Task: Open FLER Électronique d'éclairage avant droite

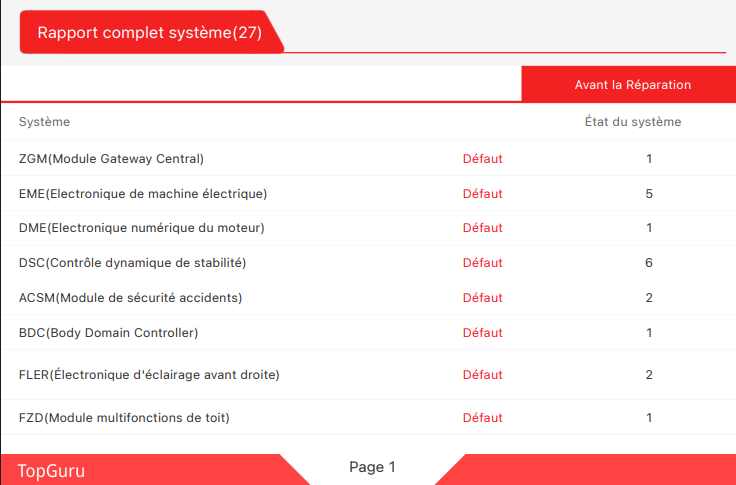Action: (x=149, y=375)
